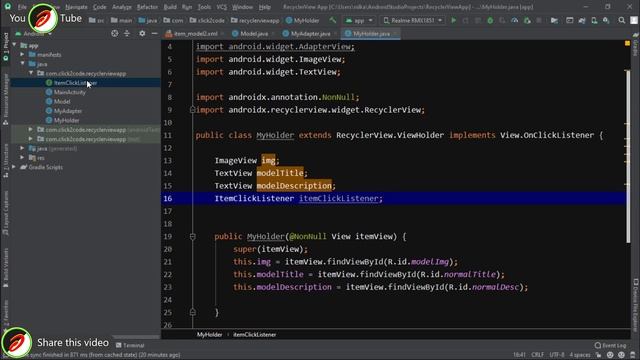Fold the import block at line 9
The width and height of the screenshot is (640, 360).
point(193,110)
